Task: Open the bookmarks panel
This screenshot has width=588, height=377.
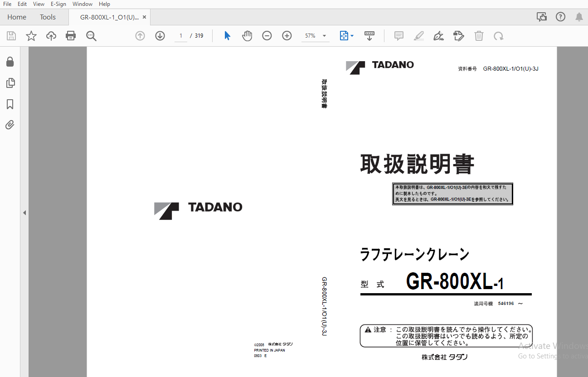Action: pos(10,104)
